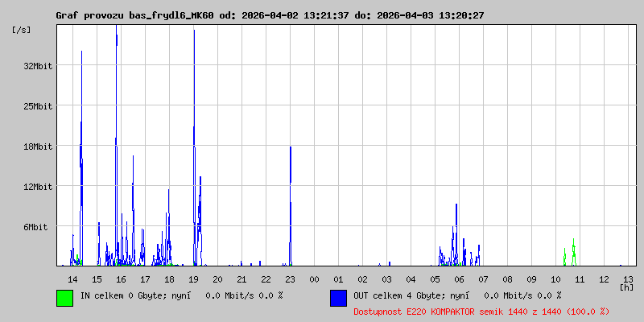This screenshot has height=322, width=644.
Task: Click hour label '00' on x-axis
Action: 314,279
